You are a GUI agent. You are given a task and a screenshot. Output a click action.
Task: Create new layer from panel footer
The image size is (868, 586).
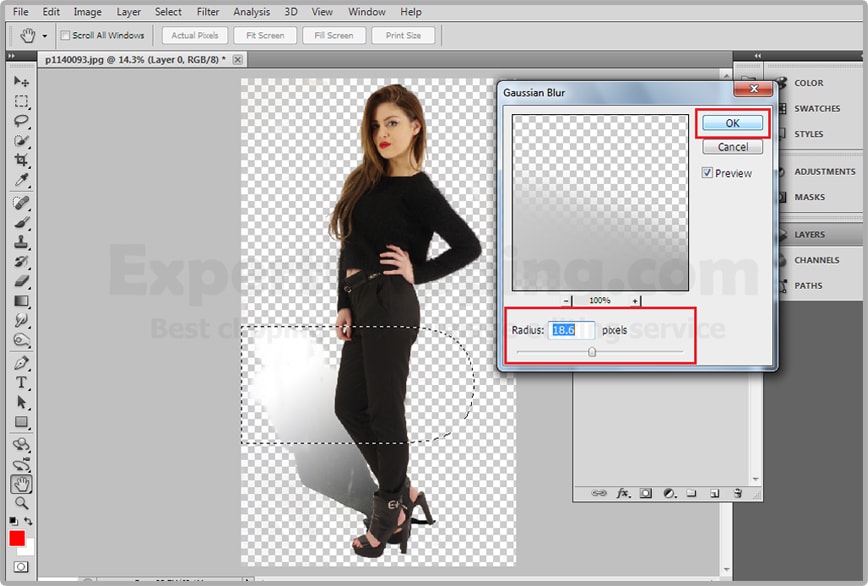click(x=714, y=493)
